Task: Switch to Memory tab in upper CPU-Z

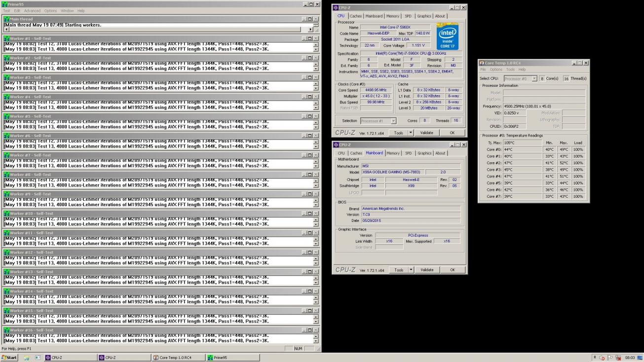Action: click(x=393, y=16)
